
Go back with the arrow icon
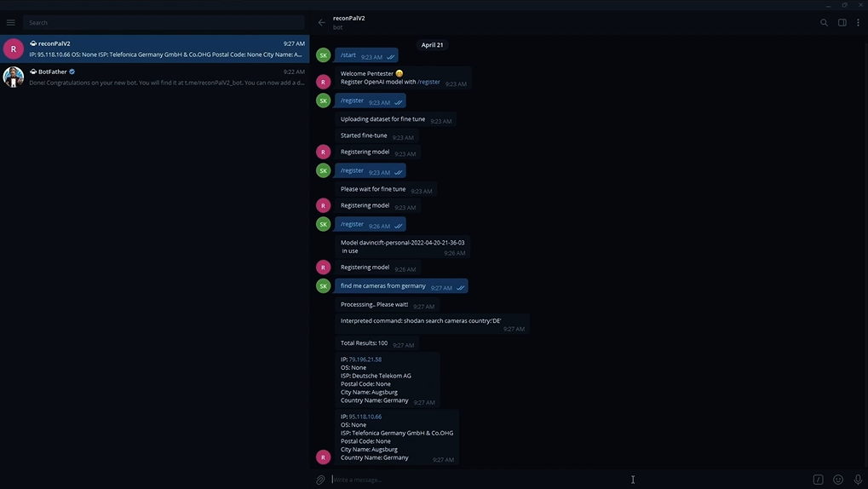(x=322, y=23)
